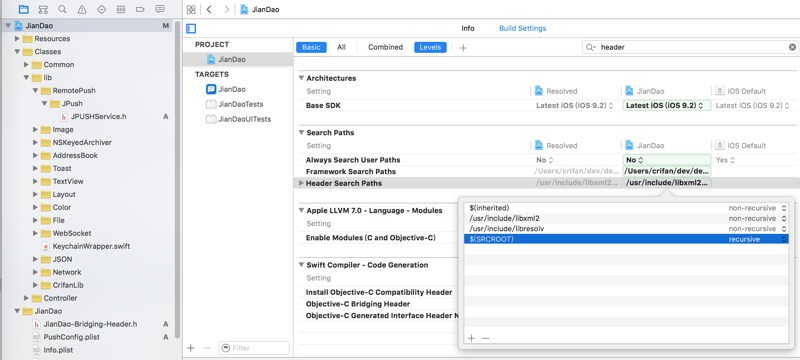This screenshot has height=360, width=800.
Task: Select All settings filter
Action: 341,47
